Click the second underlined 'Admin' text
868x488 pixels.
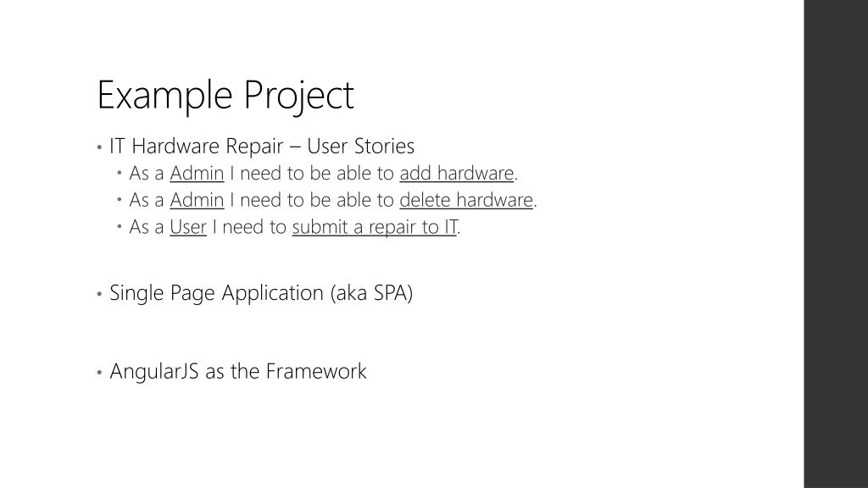coord(197,200)
